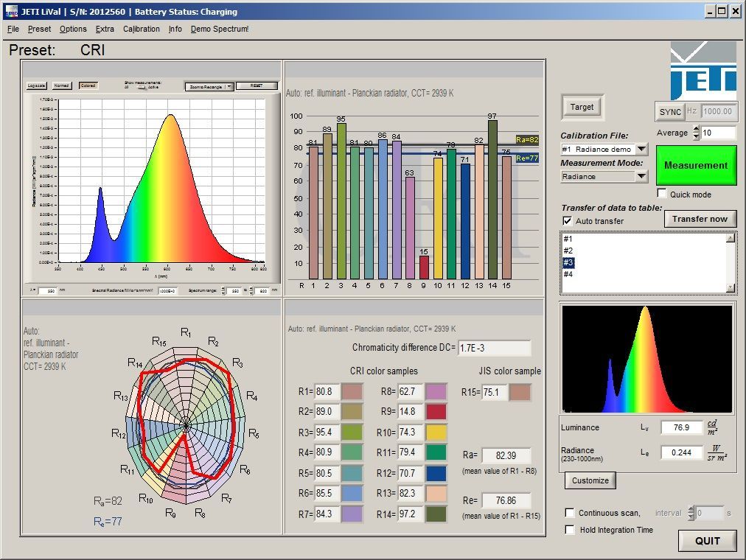
Task: Toggle the Logscale button in spectrum panel
Action: 37,85
